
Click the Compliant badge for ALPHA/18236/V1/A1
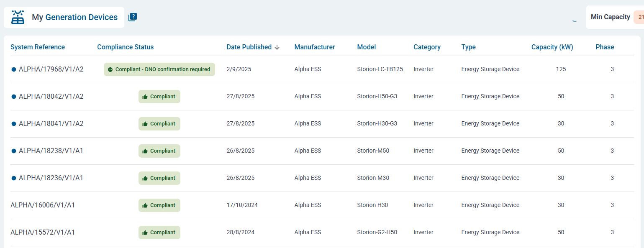159,178
